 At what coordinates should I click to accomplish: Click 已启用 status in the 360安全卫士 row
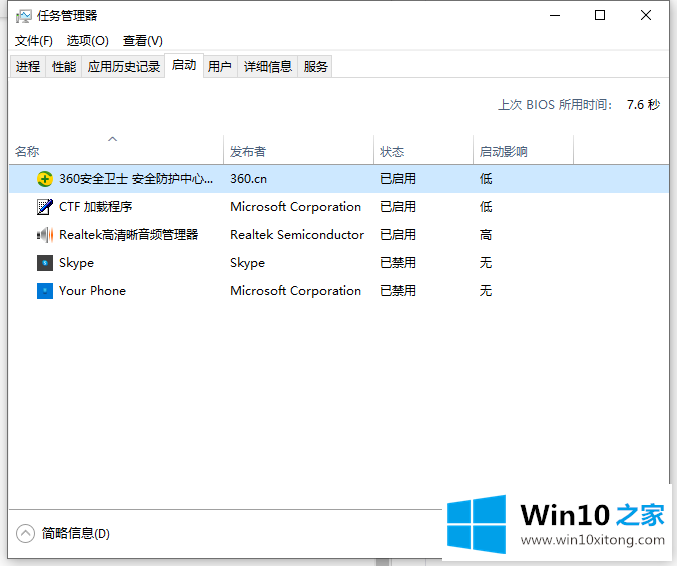pyautogui.click(x=398, y=179)
